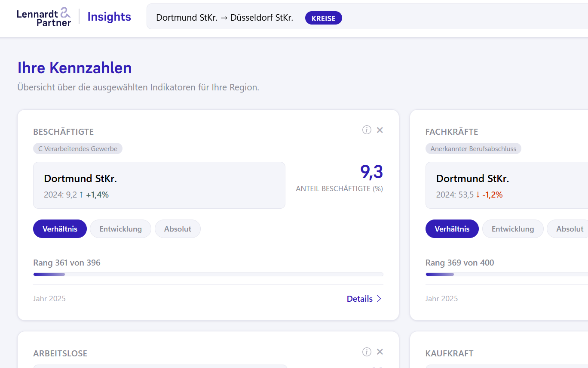The width and height of the screenshot is (588, 368).
Task: Show Absolut view in Beschäftigte card
Action: (178, 229)
